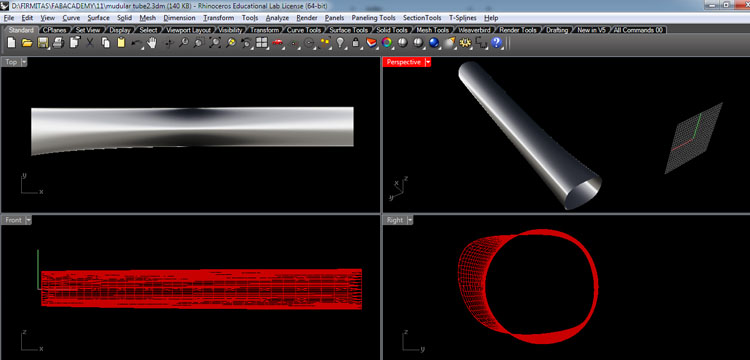This screenshot has width=750, height=360.
Task: Click the blue Help question mark icon
Action: pos(496,43)
